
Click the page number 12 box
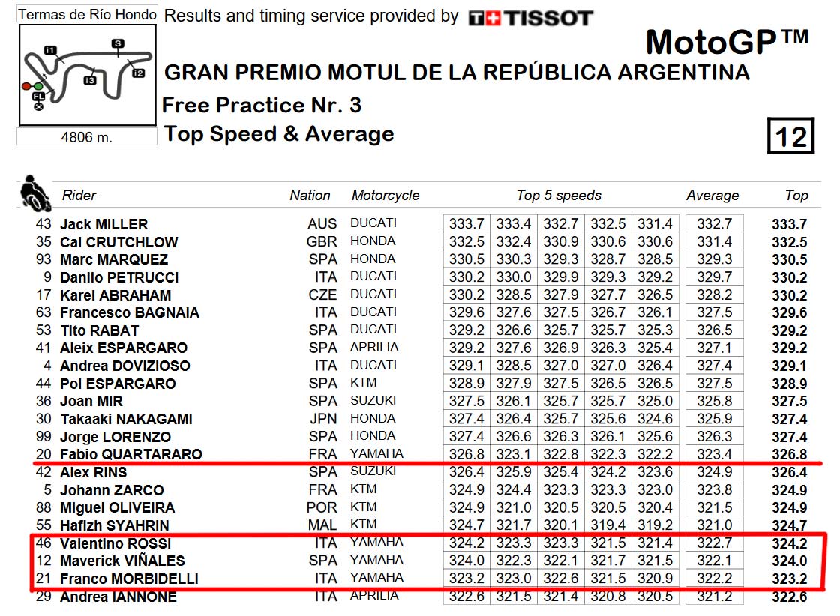point(790,136)
